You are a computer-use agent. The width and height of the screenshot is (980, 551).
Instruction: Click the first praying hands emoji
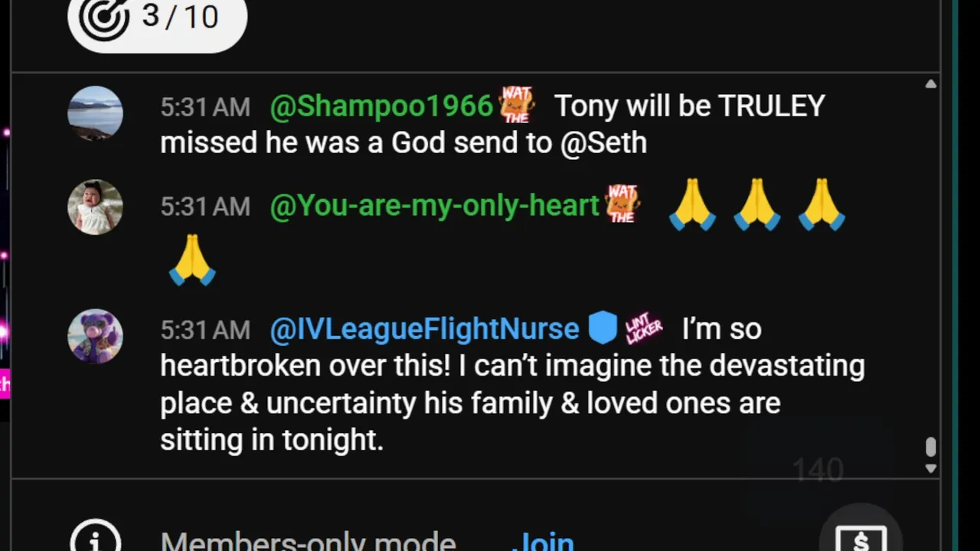click(x=693, y=205)
